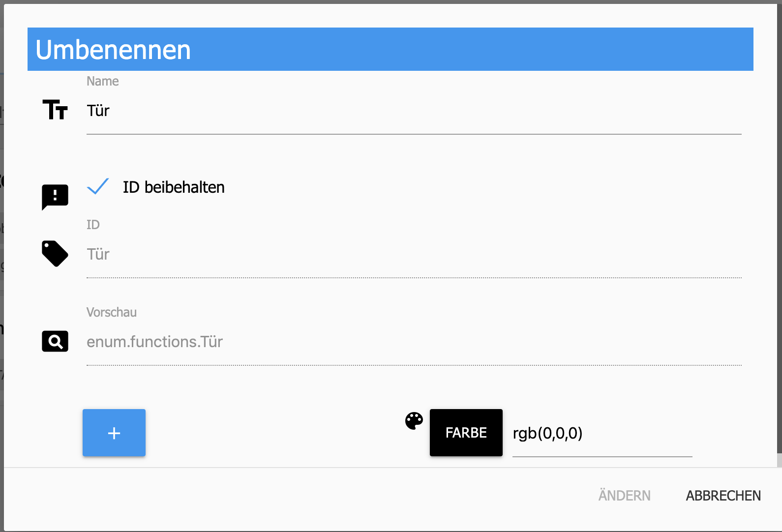This screenshot has width=782, height=532.
Task: Click the tag icon beside ID
Action: coord(55,254)
